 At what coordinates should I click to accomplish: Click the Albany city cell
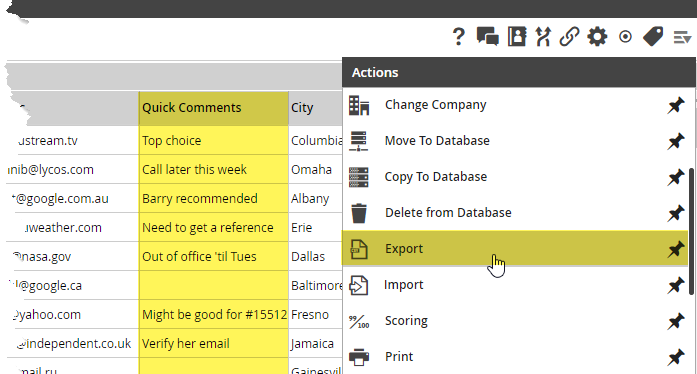point(316,198)
